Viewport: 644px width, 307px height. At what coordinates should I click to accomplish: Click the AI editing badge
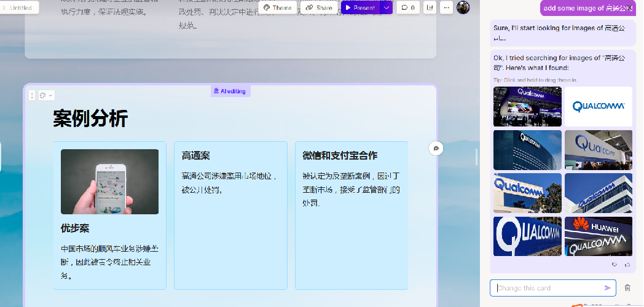coord(230,91)
